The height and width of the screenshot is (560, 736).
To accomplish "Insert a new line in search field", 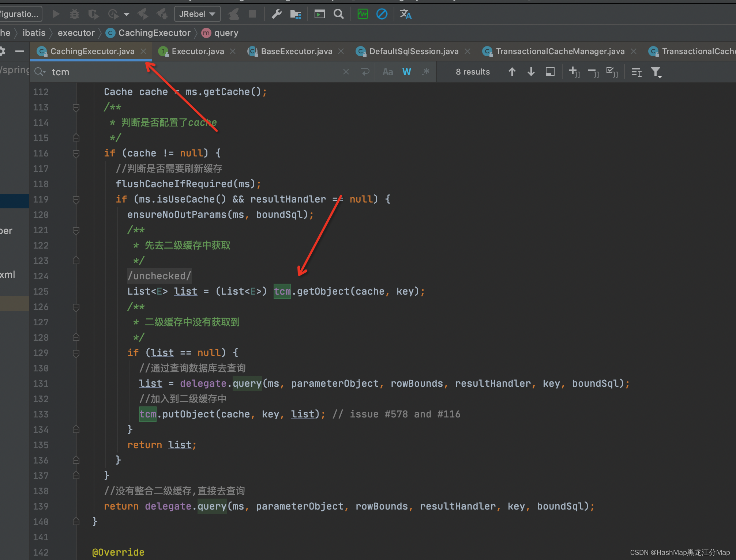I will [x=365, y=72].
